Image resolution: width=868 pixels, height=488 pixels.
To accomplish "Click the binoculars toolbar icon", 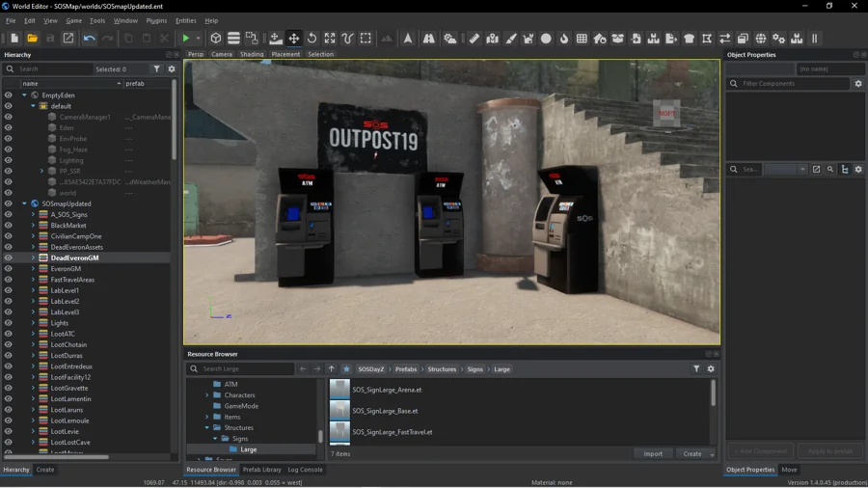I will click(429, 39).
